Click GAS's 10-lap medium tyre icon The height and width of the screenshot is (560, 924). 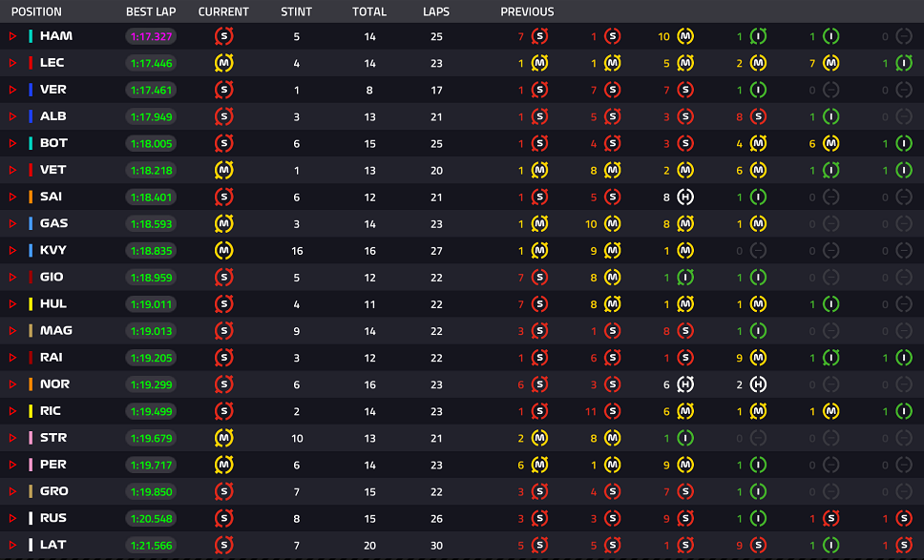pos(612,224)
